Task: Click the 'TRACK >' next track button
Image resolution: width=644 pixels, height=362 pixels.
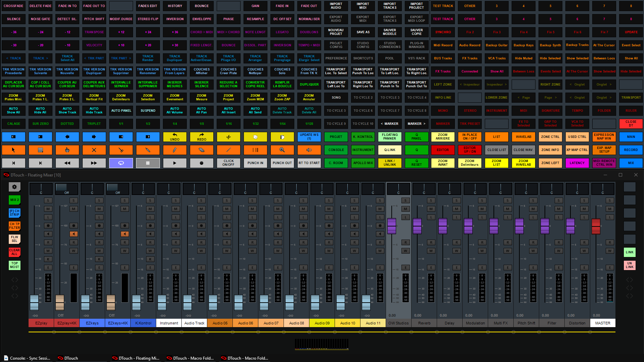Action: (40, 58)
